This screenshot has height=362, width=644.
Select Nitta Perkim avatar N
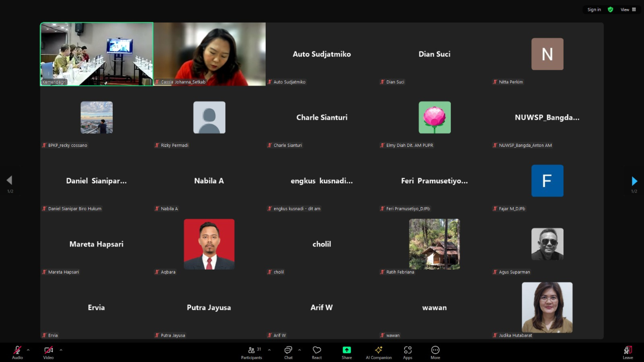[547, 54]
